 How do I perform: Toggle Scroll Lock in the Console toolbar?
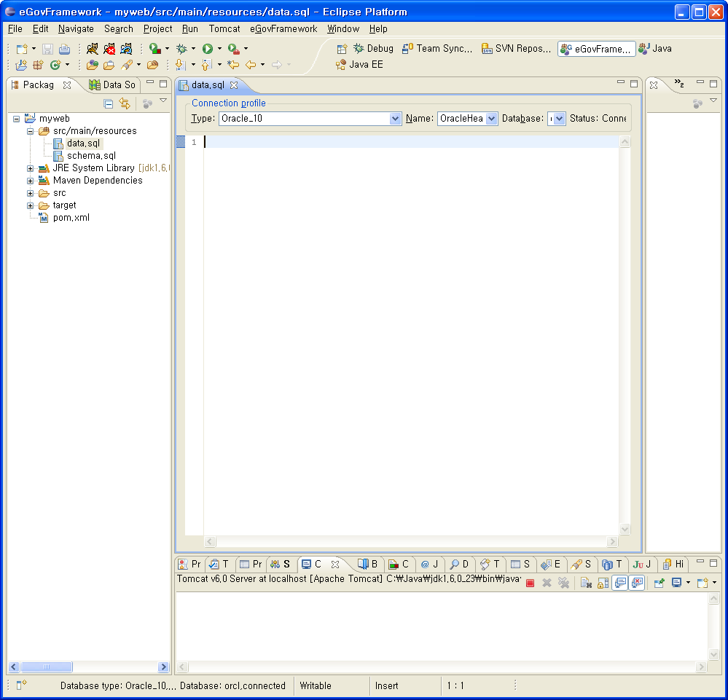tap(603, 583)
